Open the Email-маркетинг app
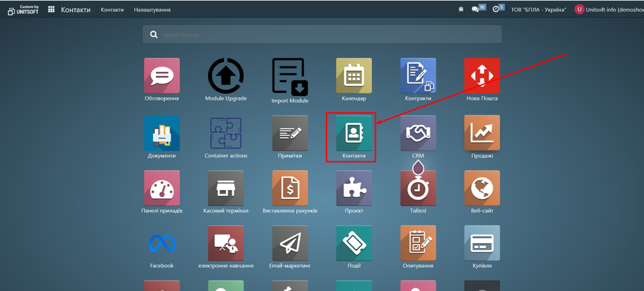The width and height of the screenshot is (644, 291). [x=290, y=243]
